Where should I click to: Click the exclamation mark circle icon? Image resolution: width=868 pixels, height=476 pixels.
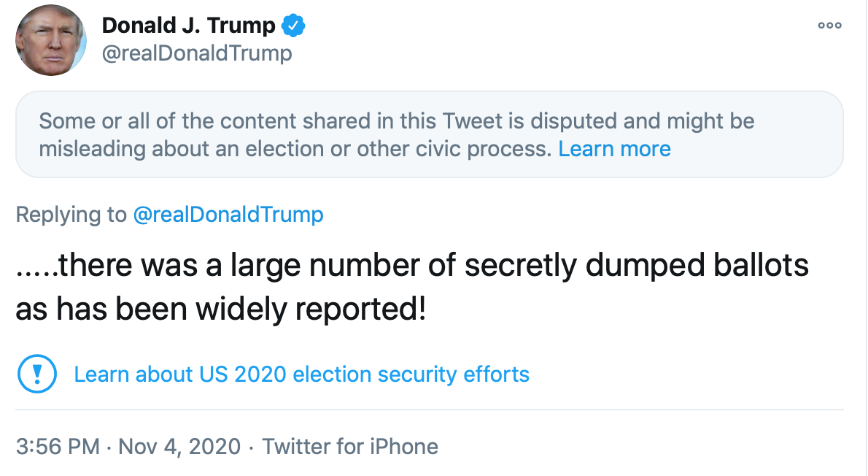(34, 375)
